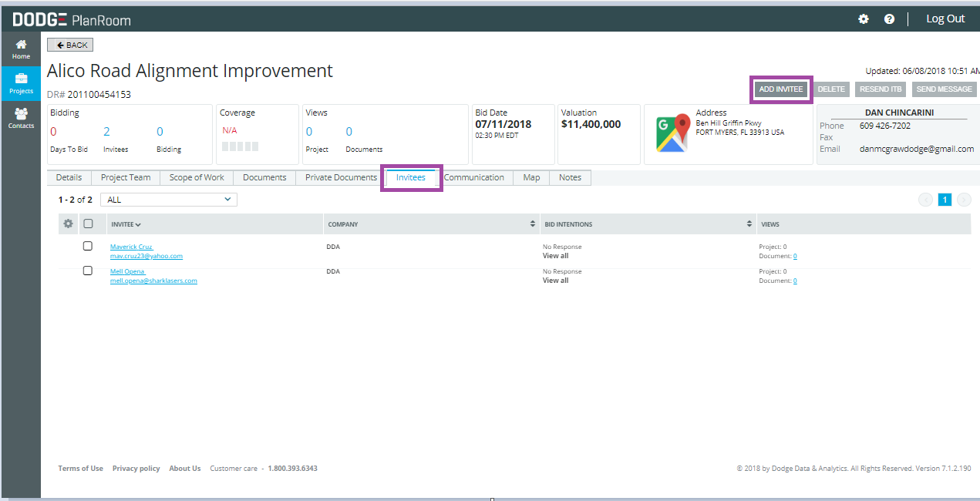This screenshot has height=501, width=980.
Task: Open settings gear in top header
Action: (x=864, y=19)
